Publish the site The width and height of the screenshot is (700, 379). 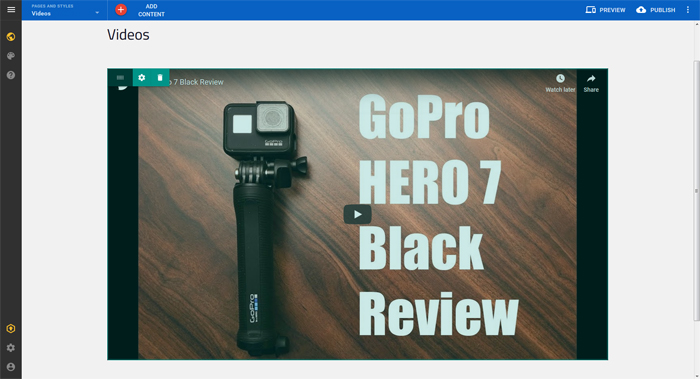[655, 10]
